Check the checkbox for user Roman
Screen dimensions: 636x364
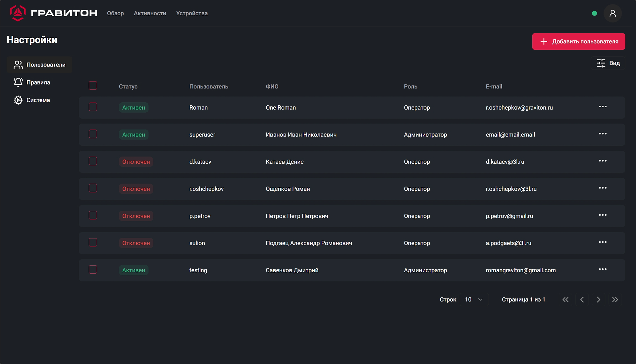93,107
